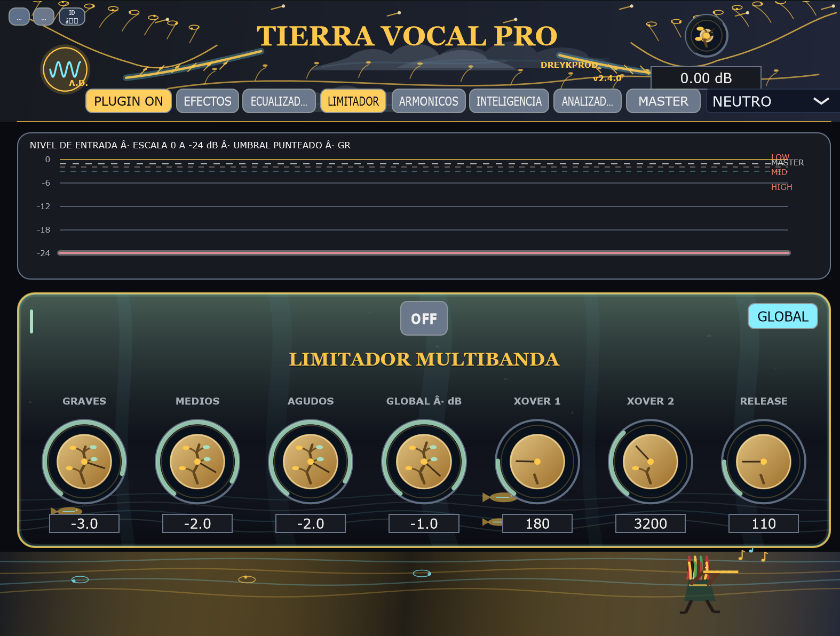The width and height of the screenshot is (840, 636).
Task: Click the XOVER 2 crossover knob
Action: point(651,462)
